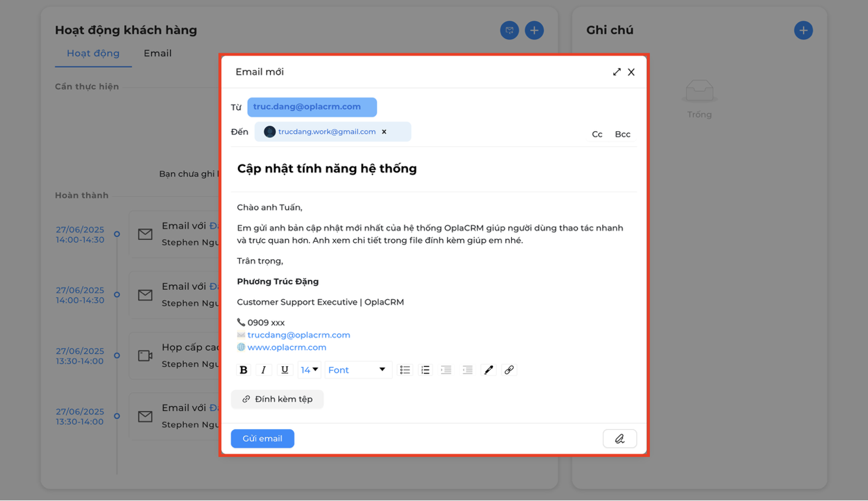The width and height of the screenshot is (868, 501).
Task: Click the body text Chào anh Tuấn
Action: coord(269,208)
